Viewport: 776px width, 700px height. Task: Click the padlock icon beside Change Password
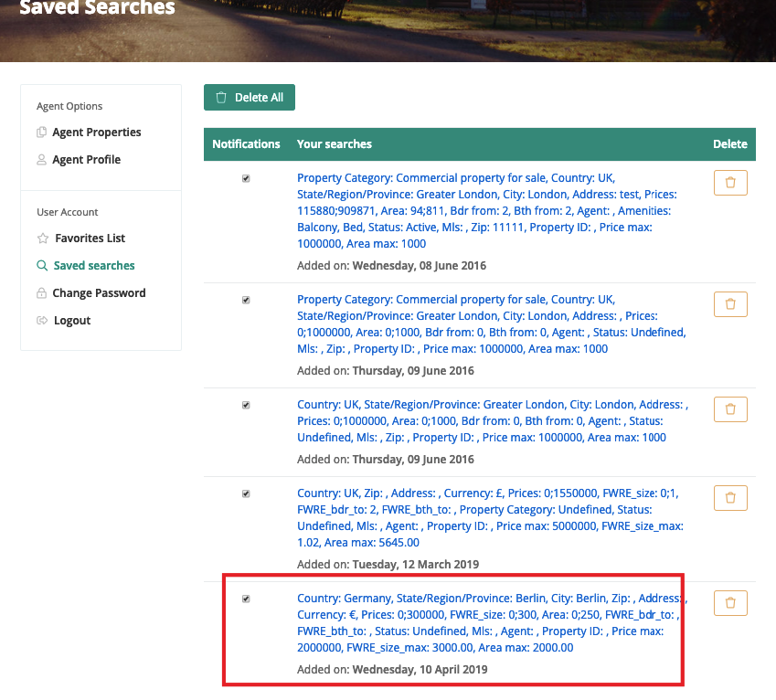[x=42, y=293]
